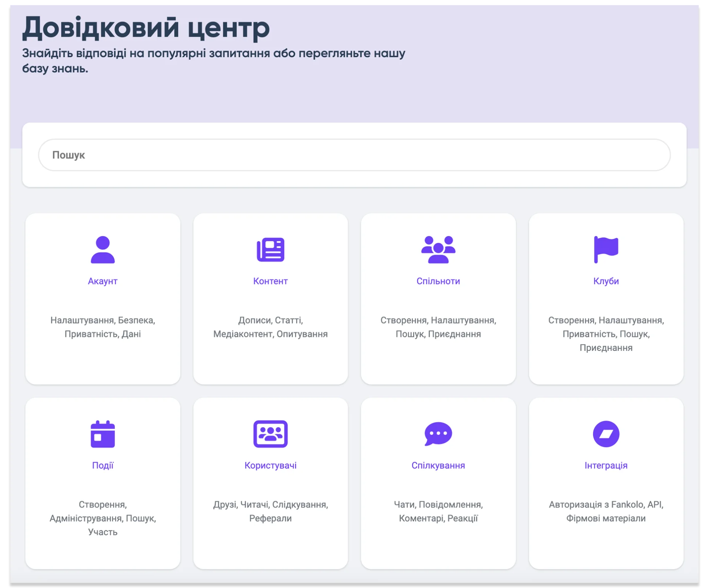Click text 'Чати, Повідомлення, Коментарі, Реакції'
Screen dimensions: 709x588
click(438, 511)
